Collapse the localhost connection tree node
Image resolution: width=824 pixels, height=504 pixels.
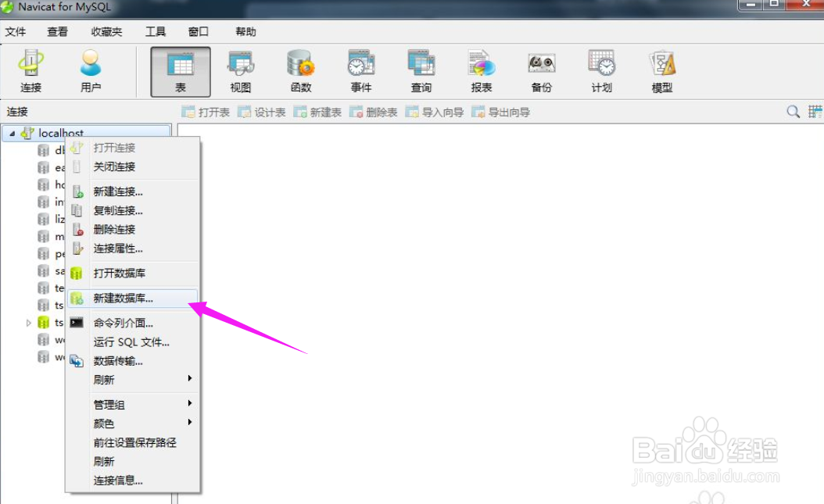pos(12,134)
